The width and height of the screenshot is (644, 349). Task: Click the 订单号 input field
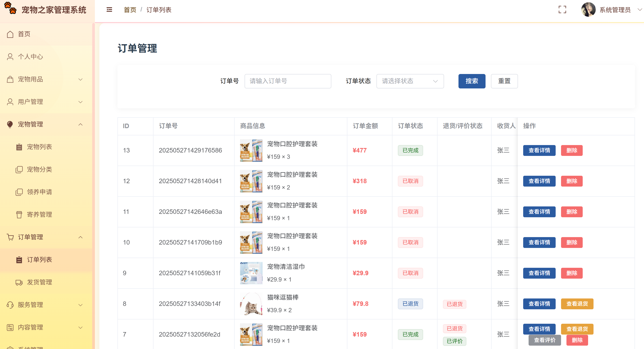tap(287, 81)
